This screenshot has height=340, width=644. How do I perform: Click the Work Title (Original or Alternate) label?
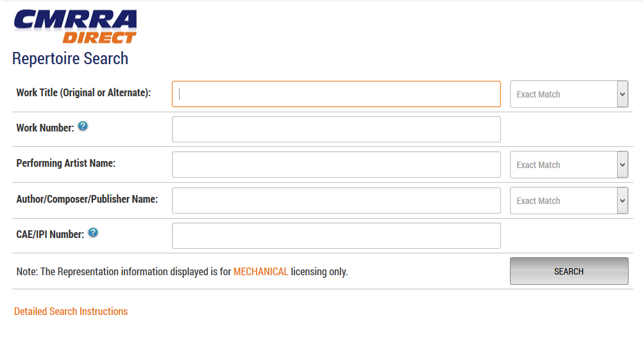pyautogui.click(x=84, y=93)
